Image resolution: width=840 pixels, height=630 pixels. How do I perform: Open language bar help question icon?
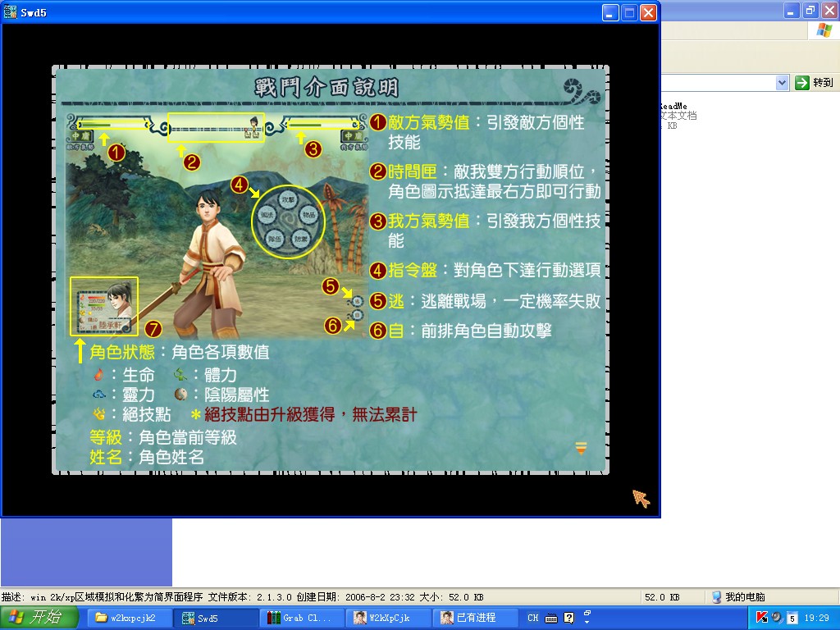point(569,618)
